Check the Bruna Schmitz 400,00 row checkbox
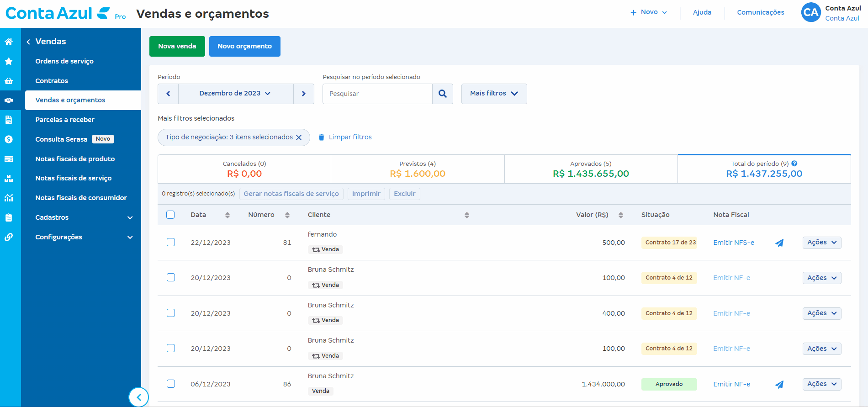Viewport: 868px width, 407px height. pyautogui.click(x=171, y=313)
